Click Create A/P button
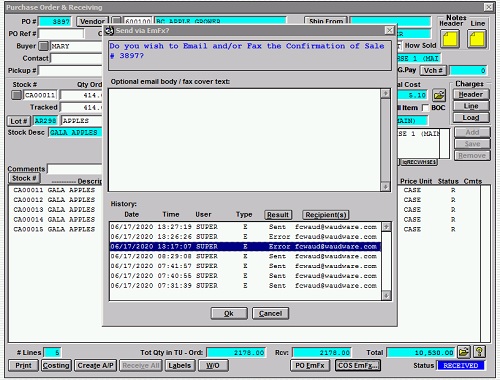Viewport: 500px width, 380px height. coord(95,365)
